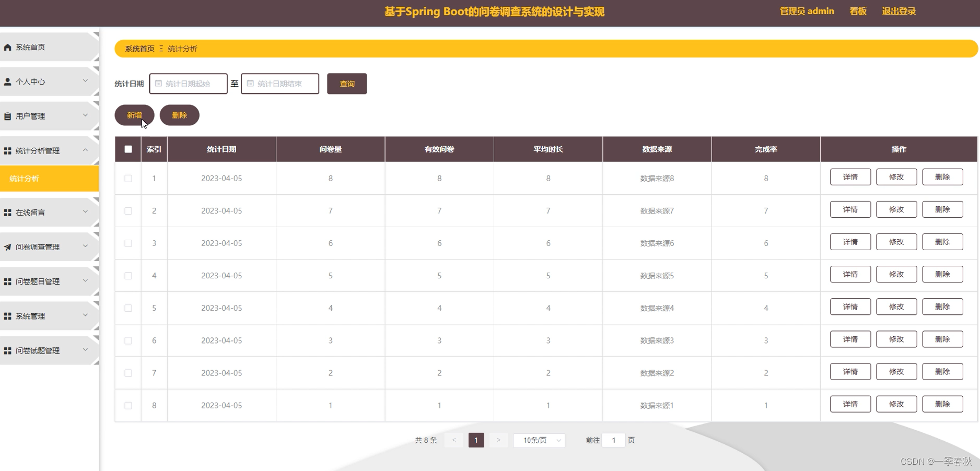Click 系统首页 in the breadcrumb
Image resolution: width=980 pixels, height=471 pixels.
click(x=139, y=49)
